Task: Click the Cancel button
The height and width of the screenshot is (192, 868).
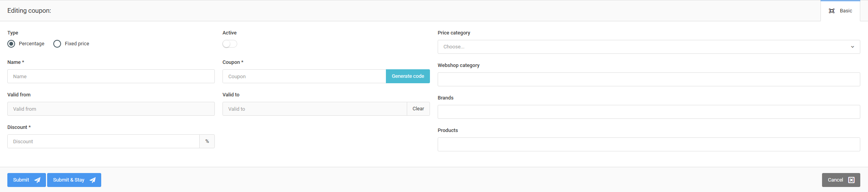Action: 841,180
